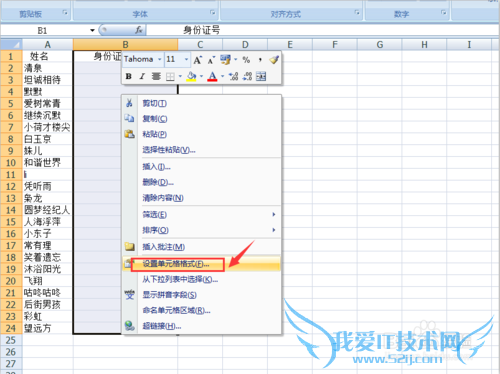
Task: Choose 设置单元格格式(F)... from context menu
Action: (x=202, y=264)
